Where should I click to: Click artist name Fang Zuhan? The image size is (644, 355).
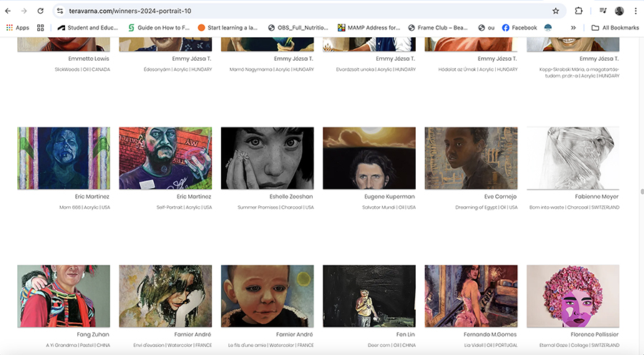pos(93,335)
